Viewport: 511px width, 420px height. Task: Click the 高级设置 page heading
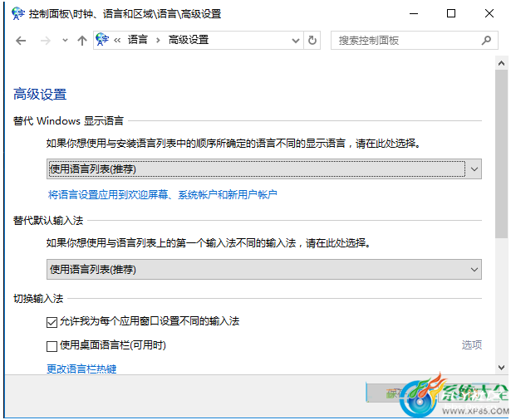[x=40, y=95]
